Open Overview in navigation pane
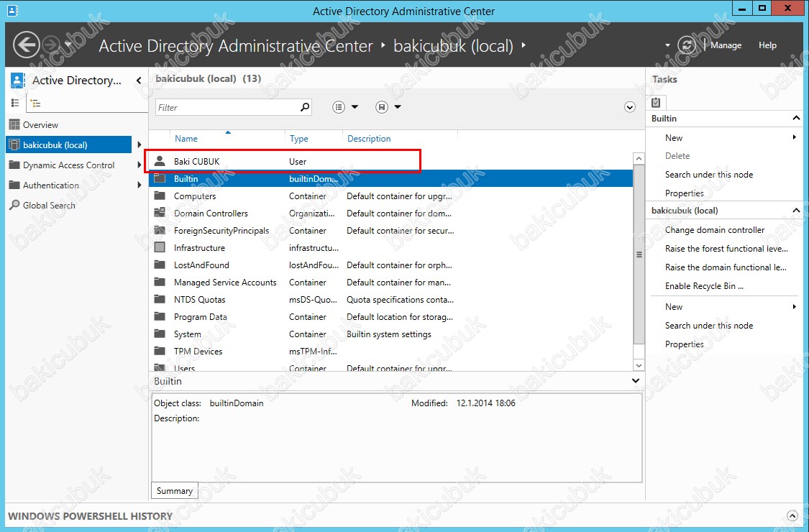 [x=40, y=125]
